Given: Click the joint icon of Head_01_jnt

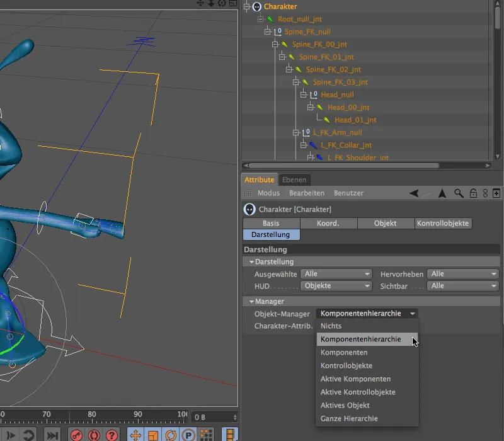Looking at the screenshot, I should tap(327, 120).
